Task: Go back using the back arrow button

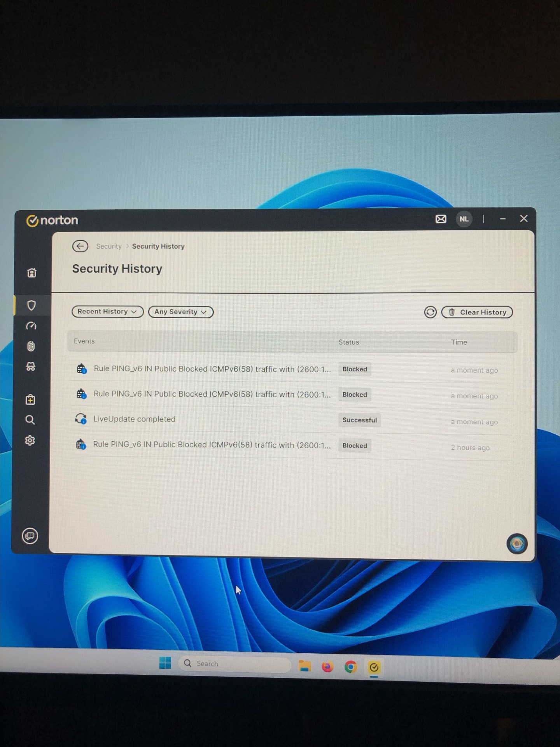Action: (80, 246)
